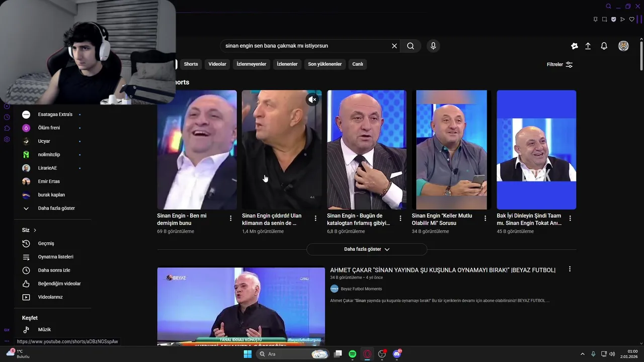The image size is (644, 362).
Task: Click the page vertical scrollbar thumb
Action: 641,55
